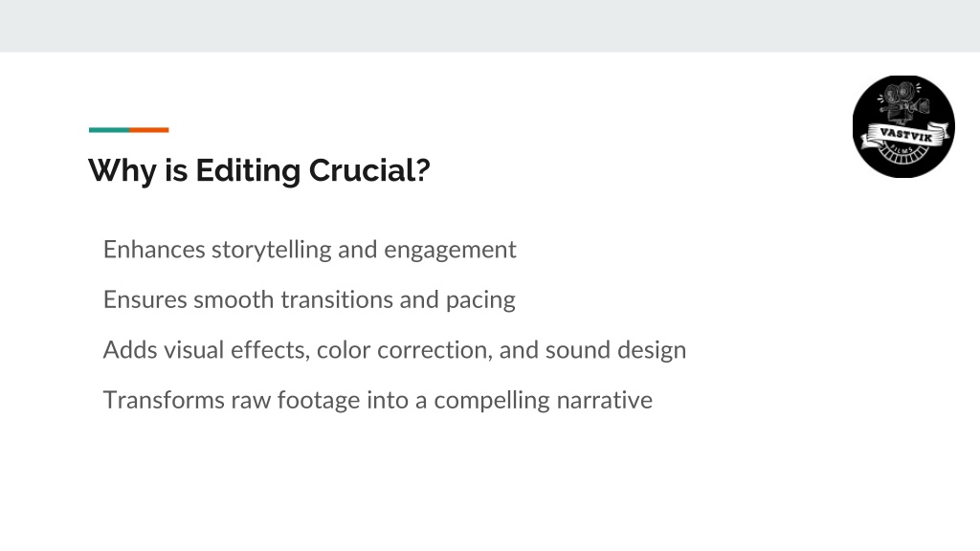Click the 'Adds visual effects' bullet line

394,350
